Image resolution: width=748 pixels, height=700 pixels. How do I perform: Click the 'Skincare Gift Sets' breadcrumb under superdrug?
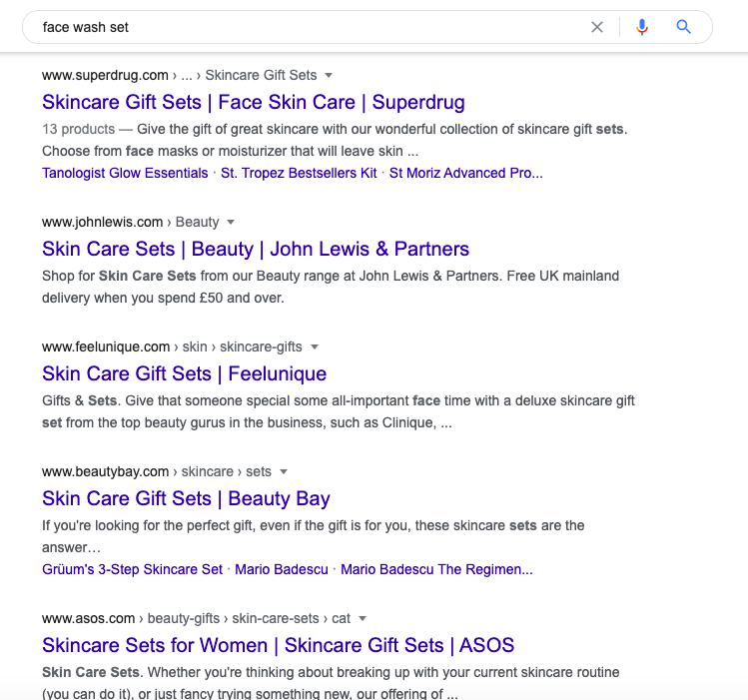click(261, 75)
